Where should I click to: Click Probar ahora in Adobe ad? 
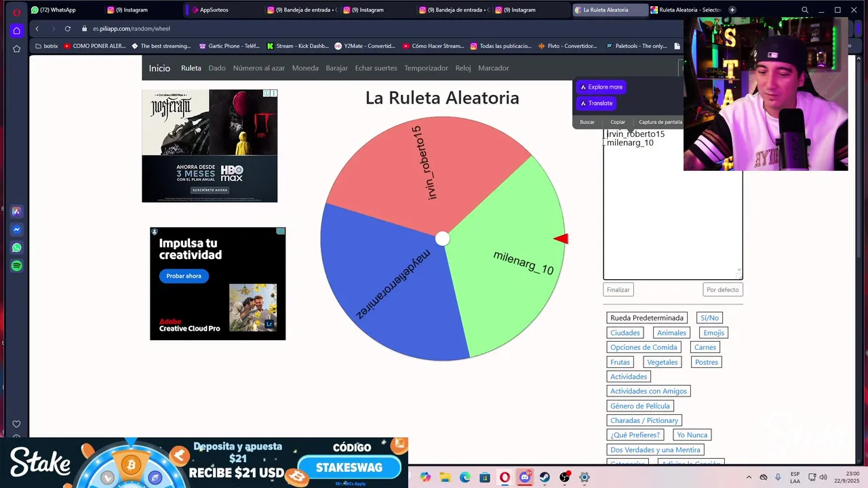(184, 276)
